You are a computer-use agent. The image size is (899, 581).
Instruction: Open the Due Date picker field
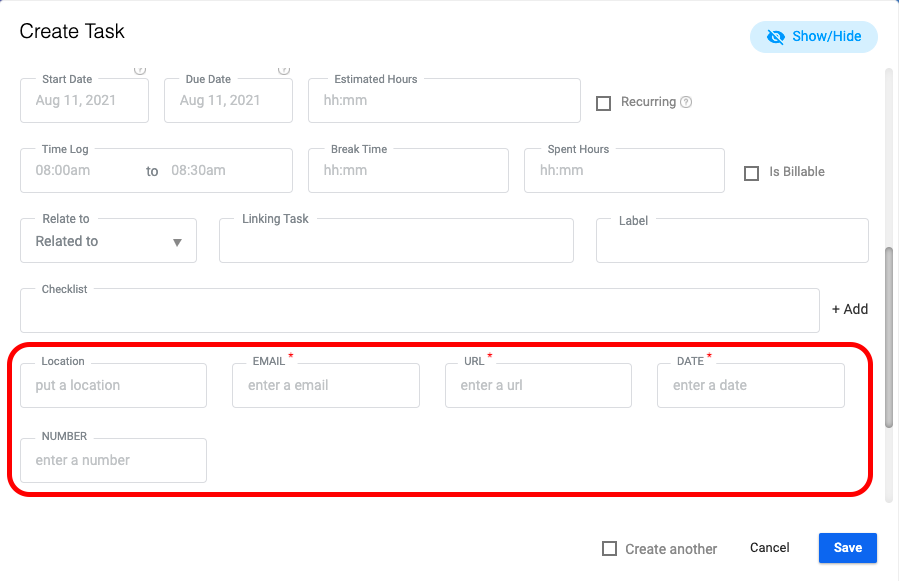pyautogui.click(x=228, y=100)
